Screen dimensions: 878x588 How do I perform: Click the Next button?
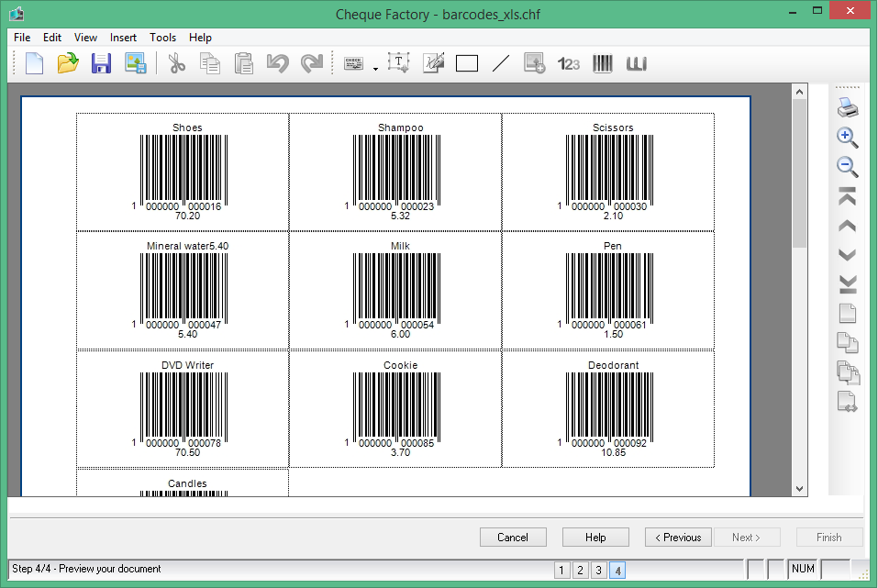tap(746, 537)
